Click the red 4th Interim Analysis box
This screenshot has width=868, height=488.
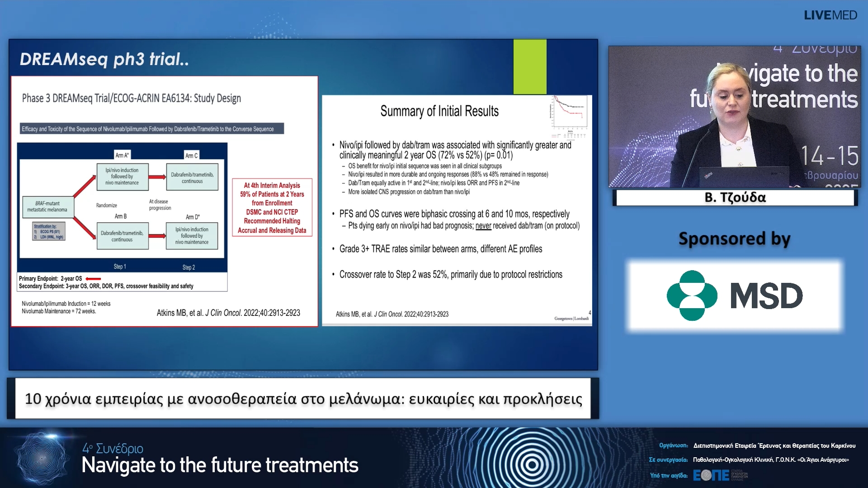tap(272, 207)
